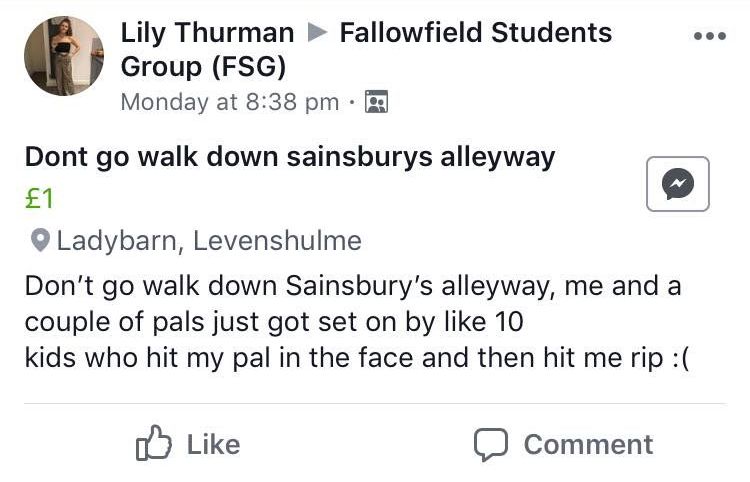Open the Fallowfield Students Group page
The height and width of the screenshot is (482, 750).
[x=366, y=49]
